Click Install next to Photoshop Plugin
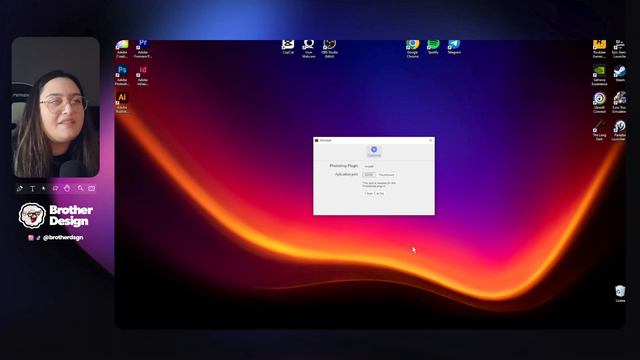The height and width of the screenshot is (360, 640). pos(369,166)
